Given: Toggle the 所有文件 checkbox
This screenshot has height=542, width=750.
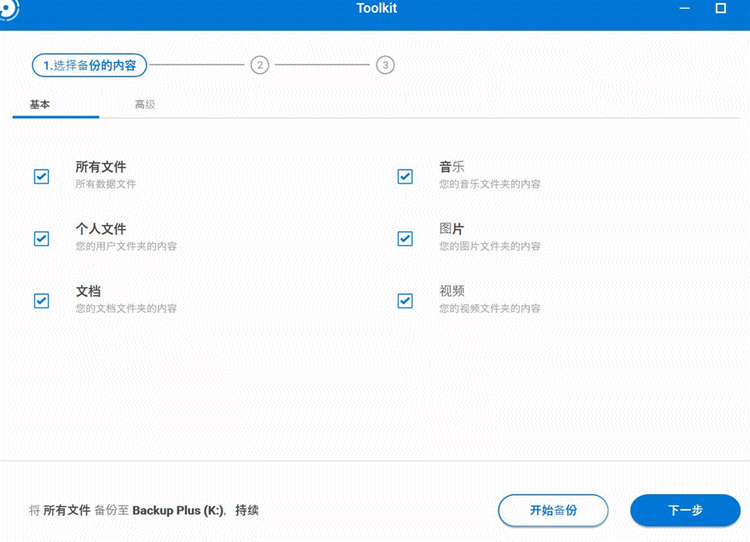Looking at the screenshot, I should (42, 177).
